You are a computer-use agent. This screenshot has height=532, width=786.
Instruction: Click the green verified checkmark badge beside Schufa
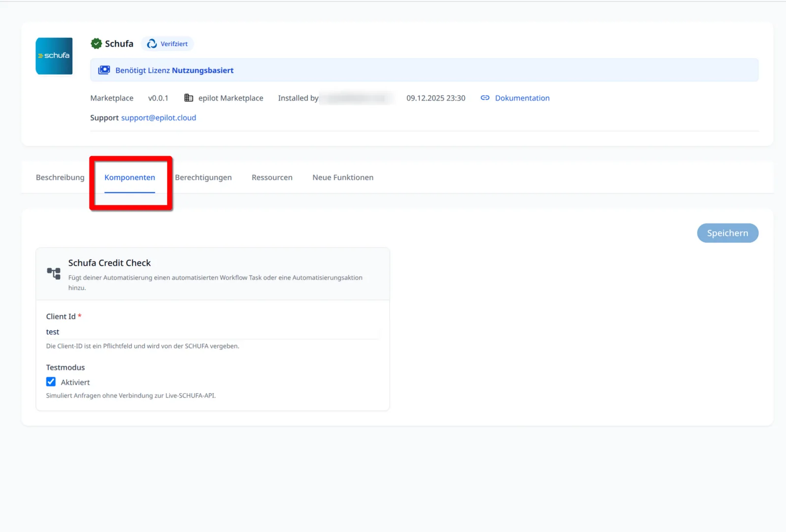pos(96,44)
